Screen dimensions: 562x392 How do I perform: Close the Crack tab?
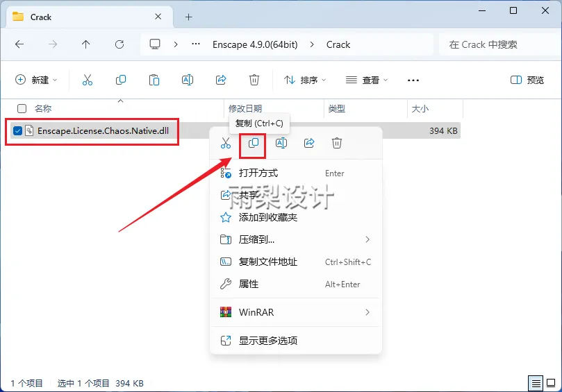(x=158, y=17)
